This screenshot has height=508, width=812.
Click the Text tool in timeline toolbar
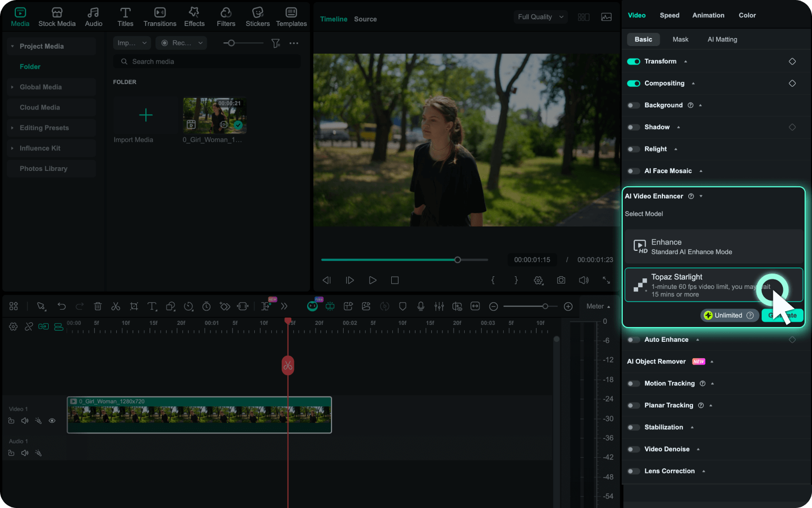point(152,306)
